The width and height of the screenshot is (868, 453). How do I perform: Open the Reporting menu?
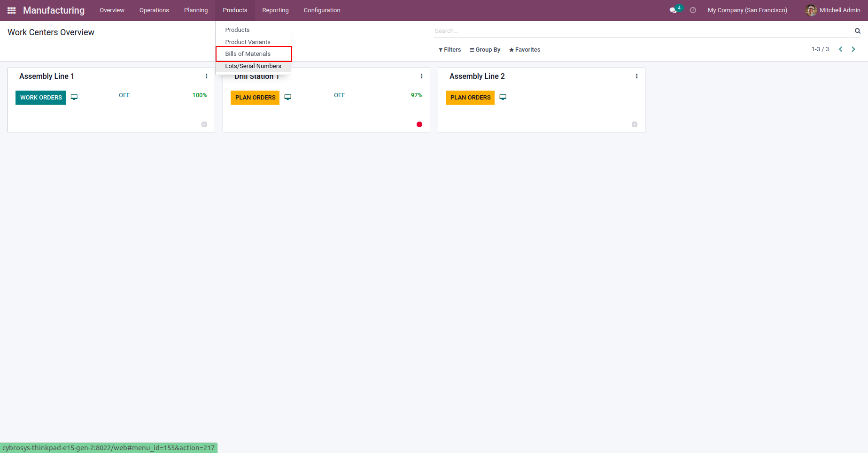(275, 10)
